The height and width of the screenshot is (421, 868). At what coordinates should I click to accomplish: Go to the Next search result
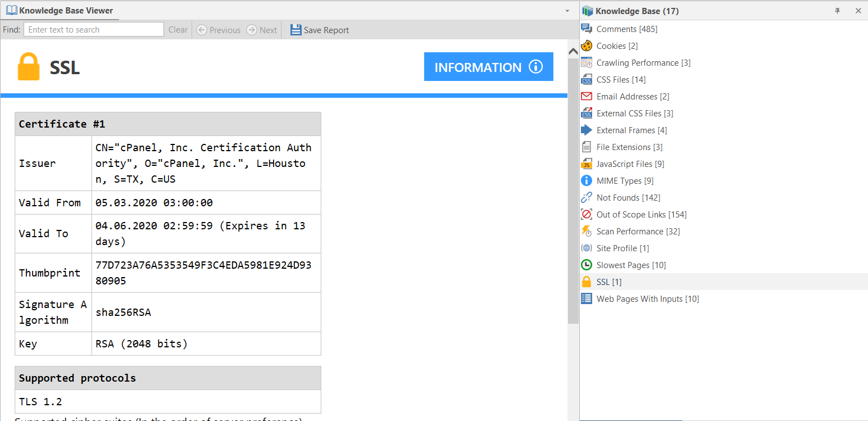point(262,30)
